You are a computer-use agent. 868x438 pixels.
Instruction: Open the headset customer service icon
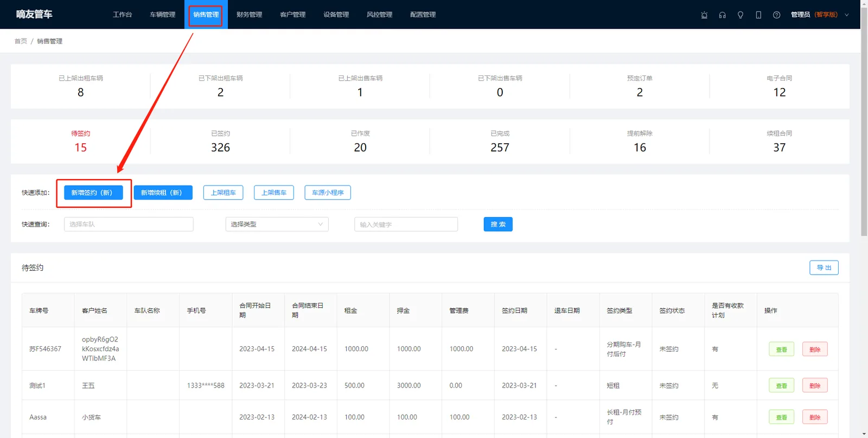coord(722,15)
